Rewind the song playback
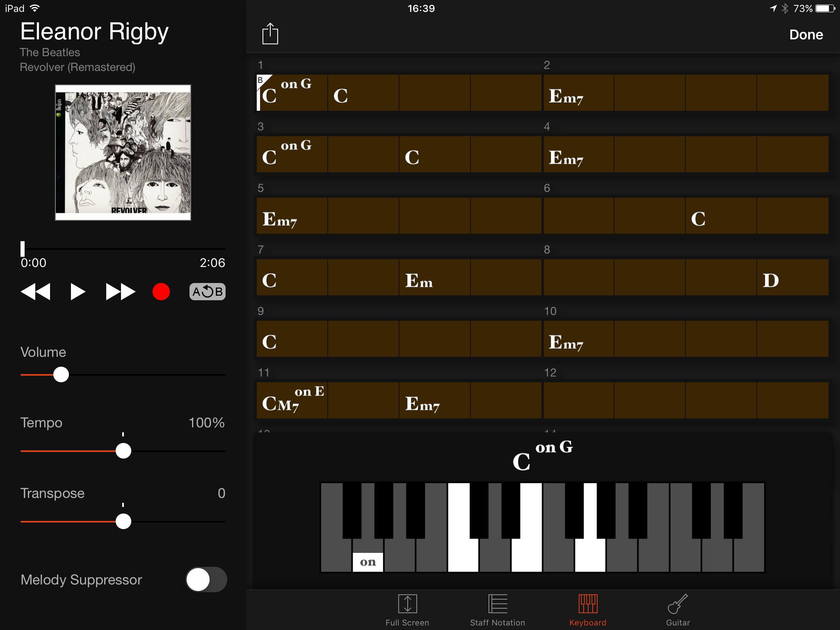This screenshot has height=630, width=840. tap(36, 292)
